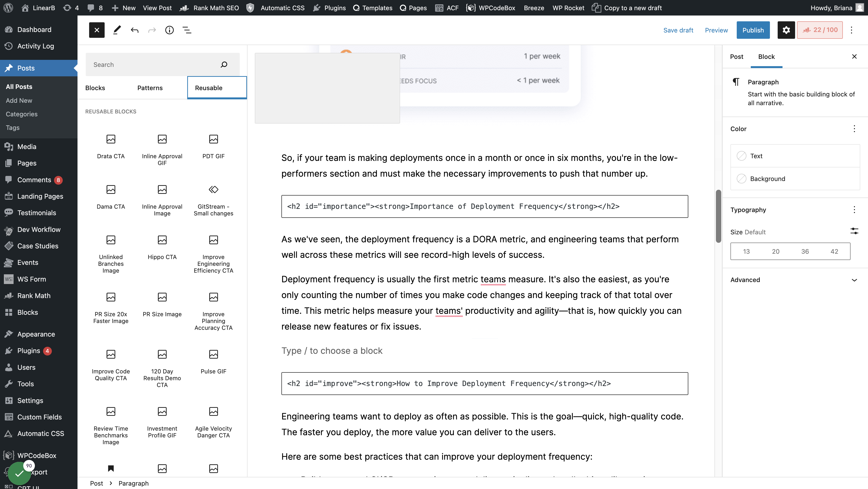The height and width of the screenshot is (489, 868).
Task: Click the blue Publish button
Action: click(753, 30)
